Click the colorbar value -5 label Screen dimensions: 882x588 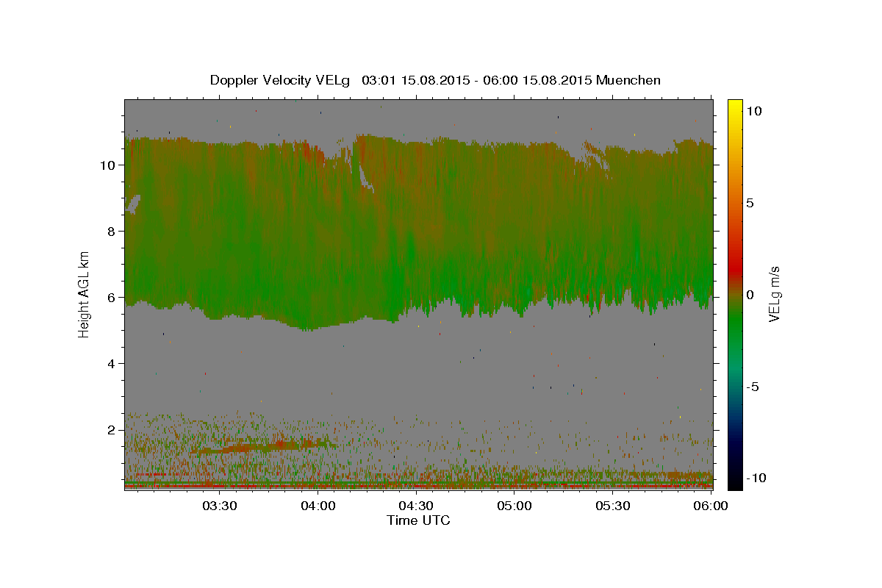click(x=753, y=386)
